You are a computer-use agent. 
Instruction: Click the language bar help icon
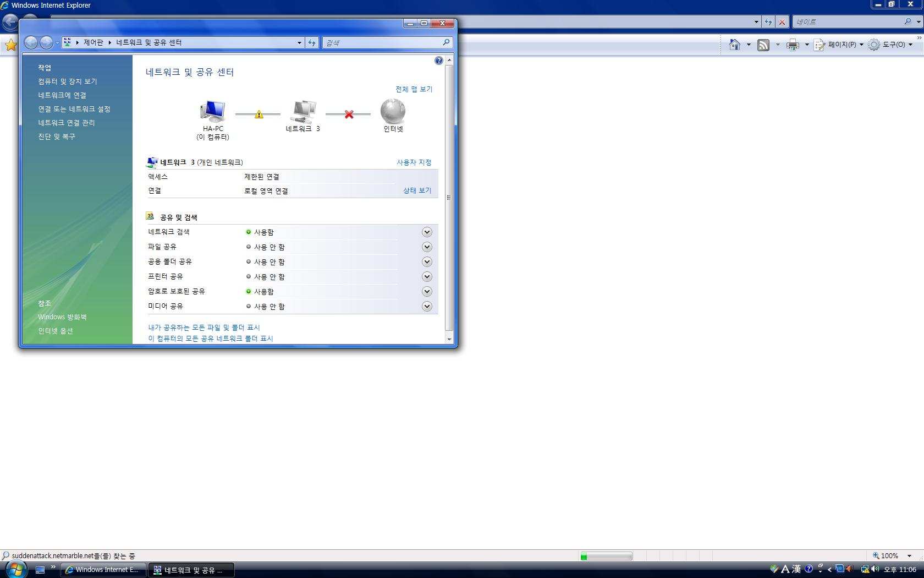[x=809, y=569]
